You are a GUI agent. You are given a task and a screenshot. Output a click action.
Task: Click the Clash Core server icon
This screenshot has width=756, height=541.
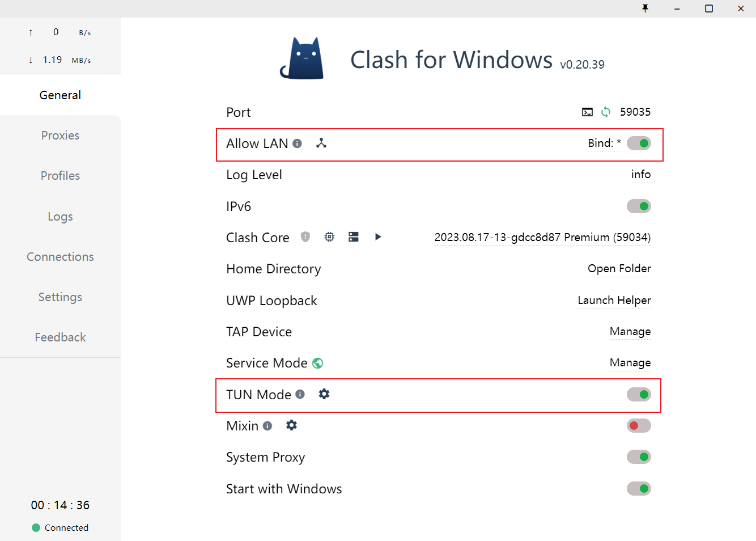tap(354, 237)
